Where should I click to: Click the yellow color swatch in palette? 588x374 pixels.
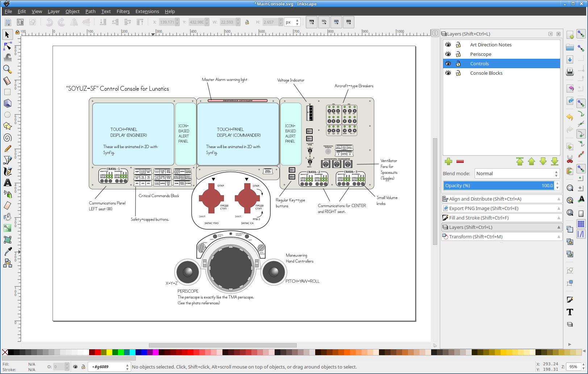click(109, 352)
